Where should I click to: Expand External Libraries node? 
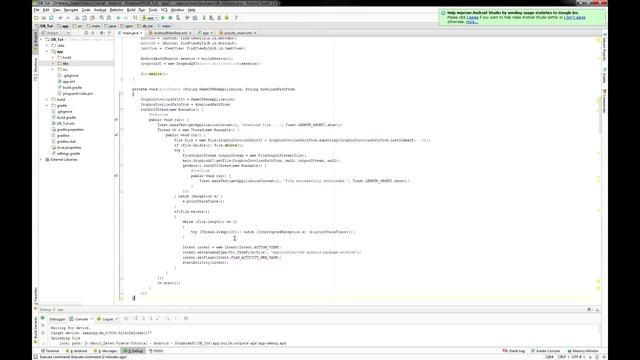(42, 160)
